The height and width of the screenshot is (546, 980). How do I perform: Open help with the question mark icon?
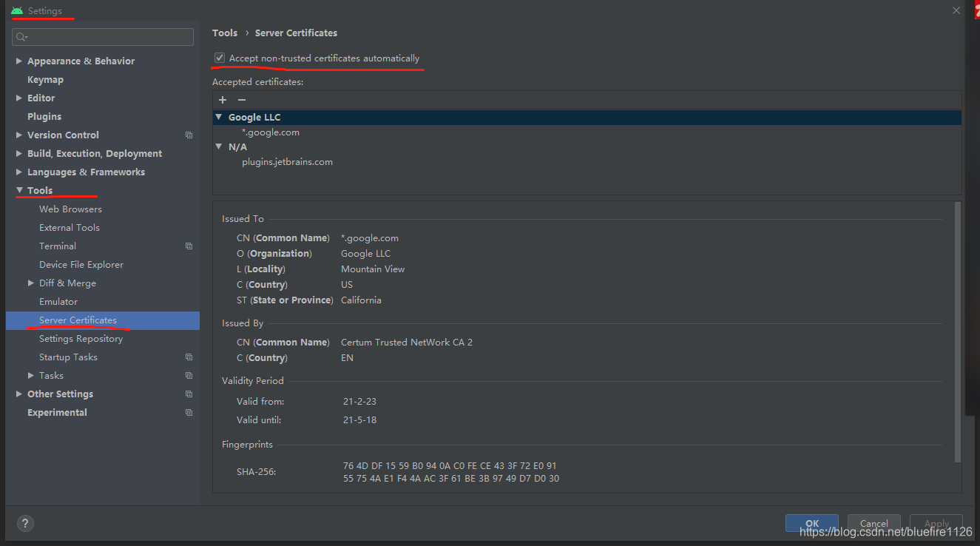(x=24, y=523)
